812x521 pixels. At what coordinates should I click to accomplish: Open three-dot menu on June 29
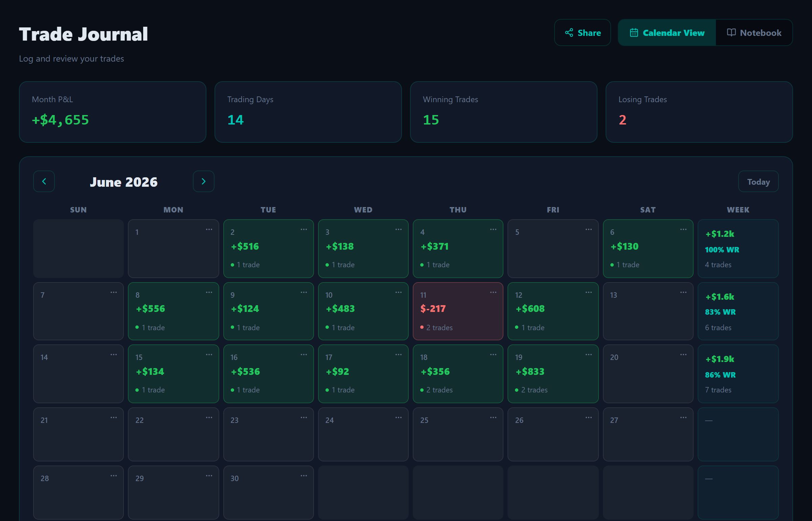209,476
